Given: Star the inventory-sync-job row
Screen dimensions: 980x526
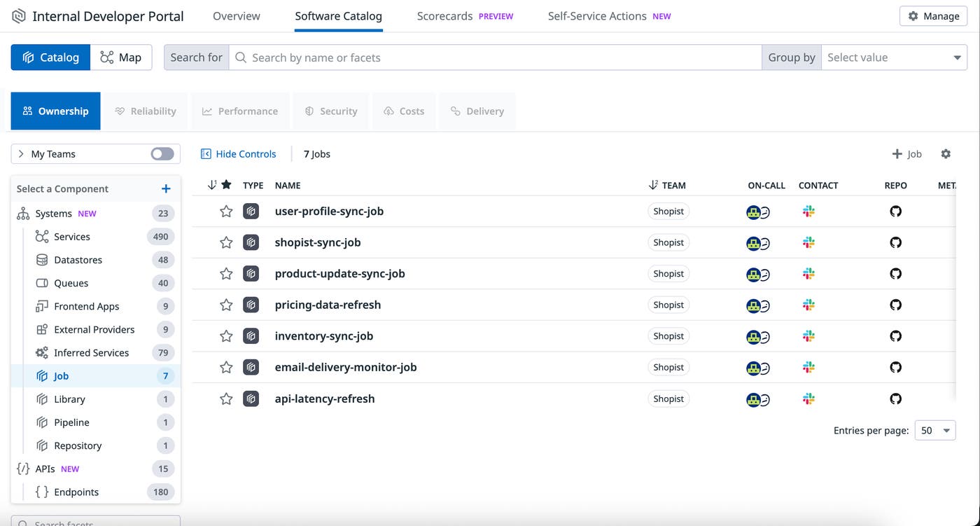Looking at the screenshot, I should click(x=225, y=336).
